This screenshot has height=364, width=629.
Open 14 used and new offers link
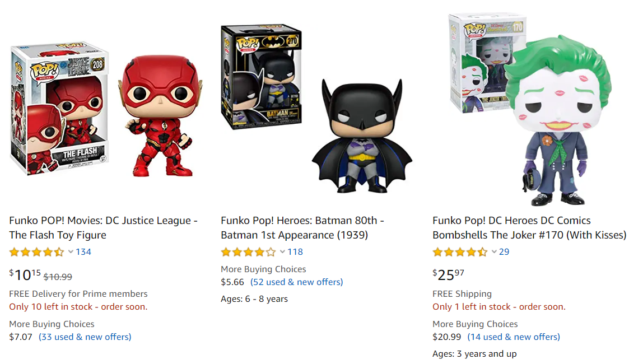point(514,337)
